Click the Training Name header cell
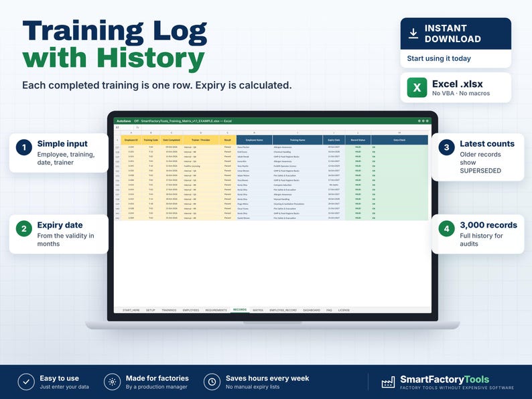This screenshot has width=532, height=399. tap(297, 140)
